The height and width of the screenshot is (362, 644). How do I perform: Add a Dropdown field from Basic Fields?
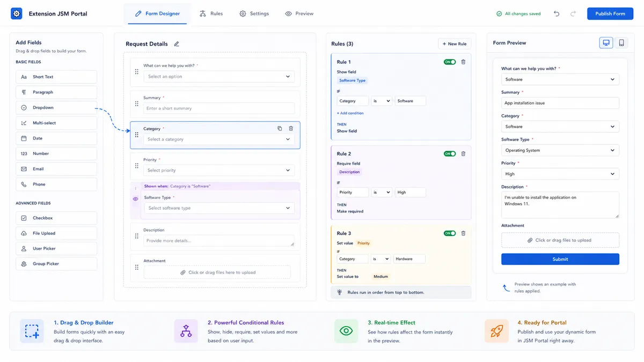point(56,108)
